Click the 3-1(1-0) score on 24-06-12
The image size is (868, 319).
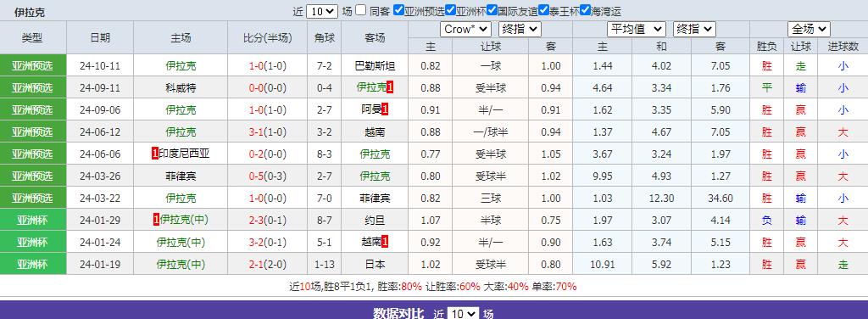tap(268, 132)
